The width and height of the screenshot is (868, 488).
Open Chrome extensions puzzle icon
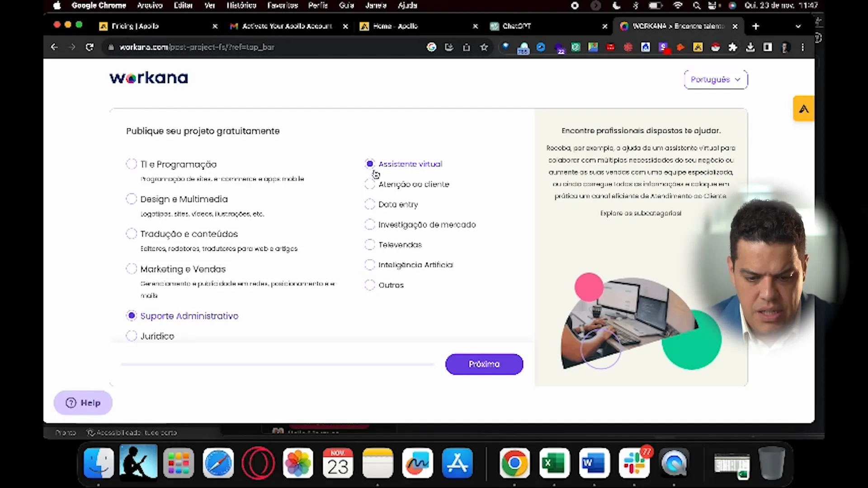[733, 47]
